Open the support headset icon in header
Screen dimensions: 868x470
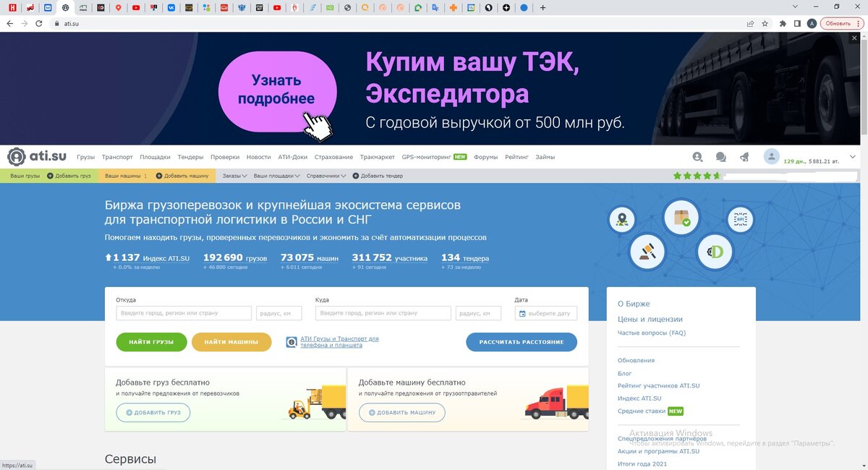tap(697, 157)
